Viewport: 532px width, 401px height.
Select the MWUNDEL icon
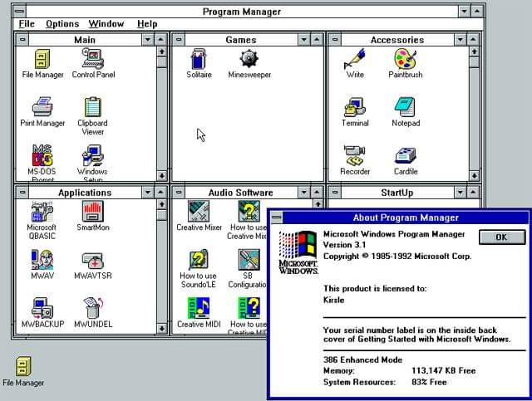click(93, 313)
